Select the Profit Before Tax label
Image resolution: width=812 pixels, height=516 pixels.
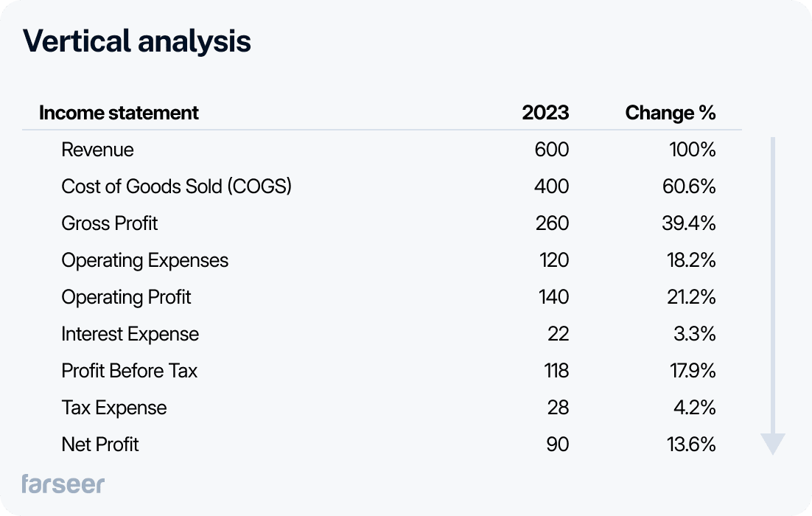click(x=129, y=371)
